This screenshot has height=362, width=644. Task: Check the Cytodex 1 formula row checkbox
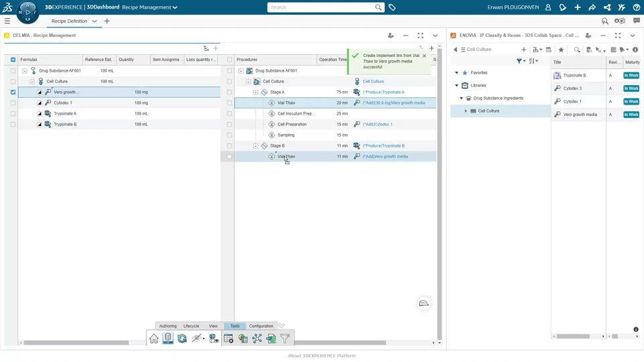click(13, 103)
